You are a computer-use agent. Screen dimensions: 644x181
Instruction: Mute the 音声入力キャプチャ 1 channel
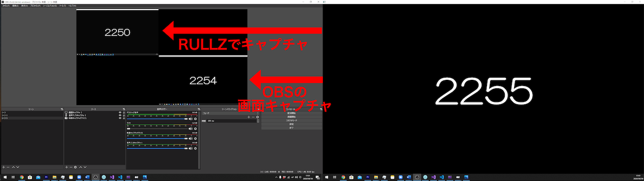click(191, 148)
